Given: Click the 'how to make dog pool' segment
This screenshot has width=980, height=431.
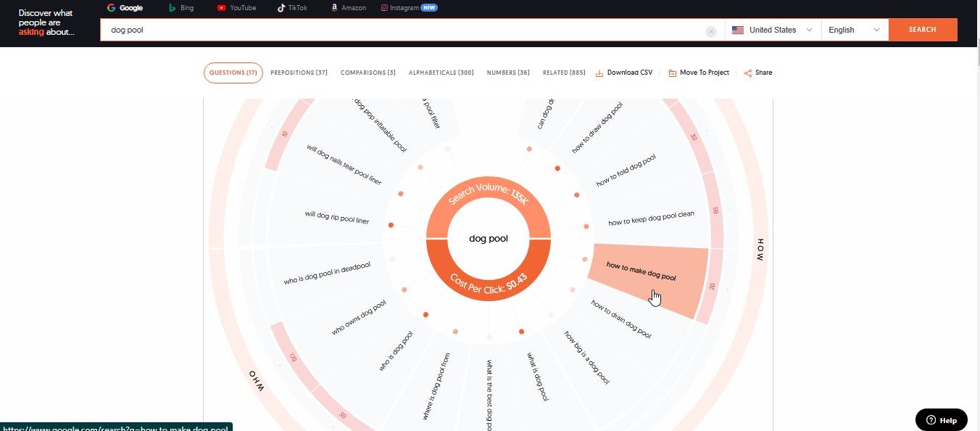Looking at the screenshot, I should pos(641,272).
